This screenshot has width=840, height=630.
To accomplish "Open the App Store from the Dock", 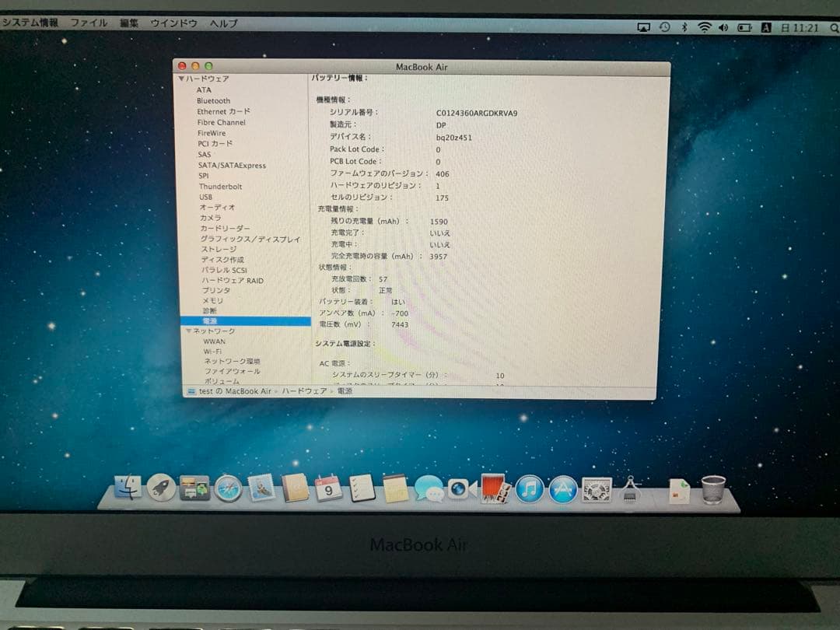I will click(562, 490).
